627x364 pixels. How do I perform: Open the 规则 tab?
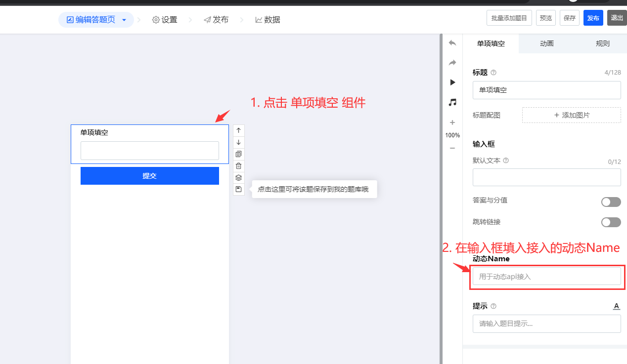(x=602, y=43)
